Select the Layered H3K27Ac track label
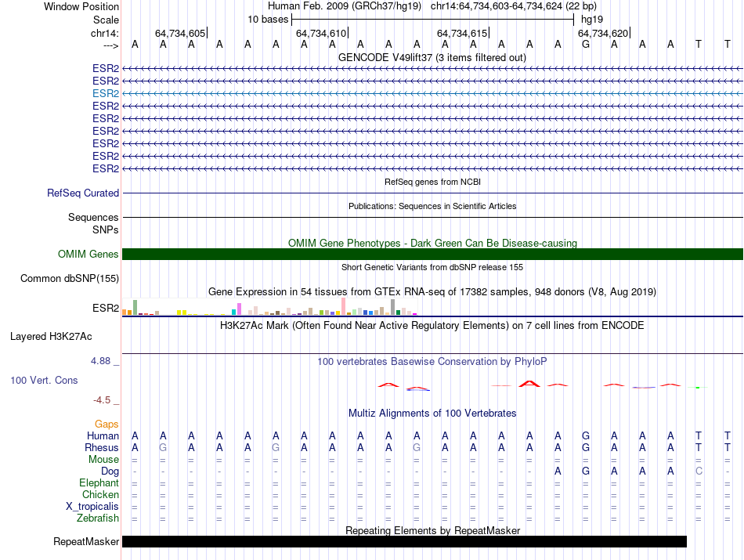 pos(51,337)
